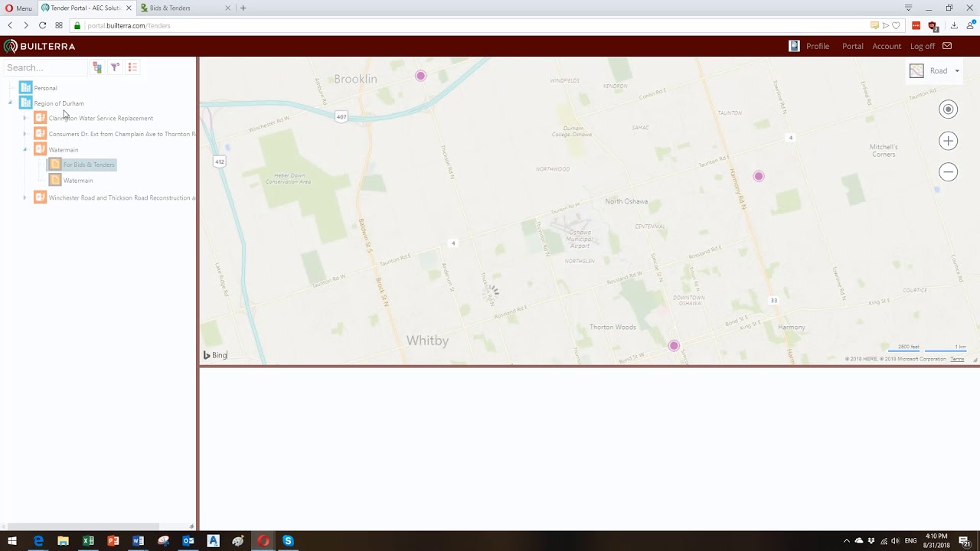Add page to bookmarks with heart icon
Viewport: 980px width, 551px height.
click(x=896, y=25)
